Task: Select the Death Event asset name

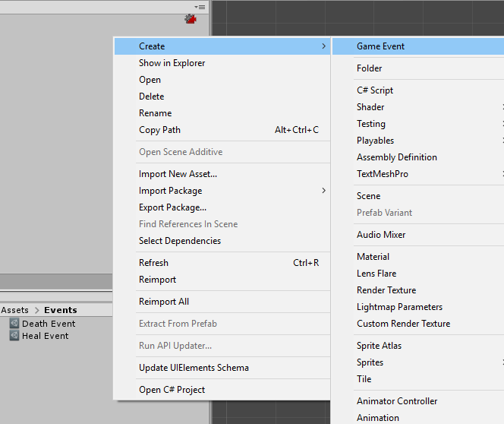Action: (49, 324)
